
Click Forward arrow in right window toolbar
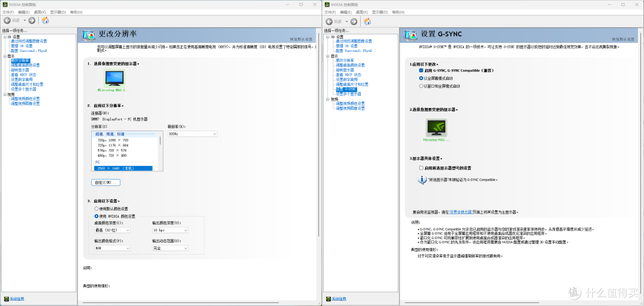tap(354, 21)
